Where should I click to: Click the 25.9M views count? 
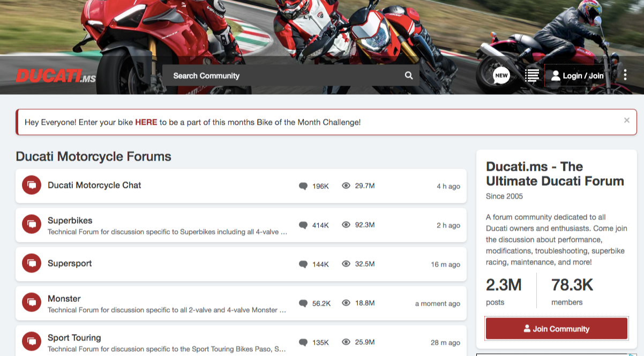coord(365,342)
